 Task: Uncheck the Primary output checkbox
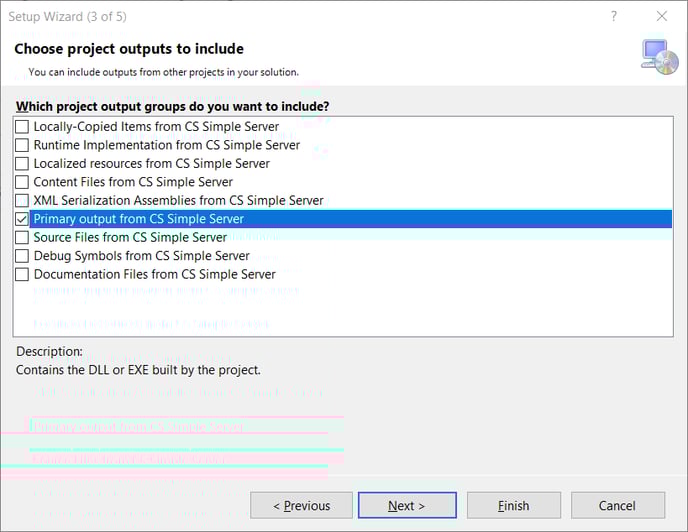click(x=23, y=219)
